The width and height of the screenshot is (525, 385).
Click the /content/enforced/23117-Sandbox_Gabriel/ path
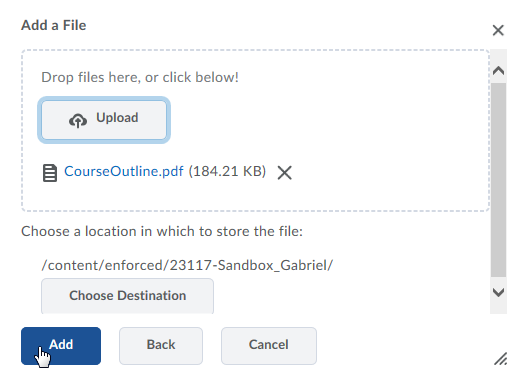click(187, 265)
